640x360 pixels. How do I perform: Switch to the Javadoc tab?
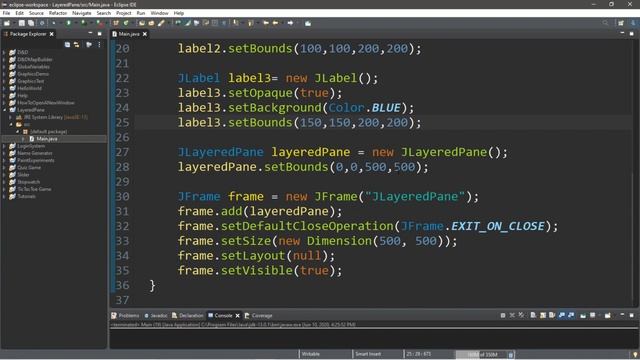click(x=156, y=316)
